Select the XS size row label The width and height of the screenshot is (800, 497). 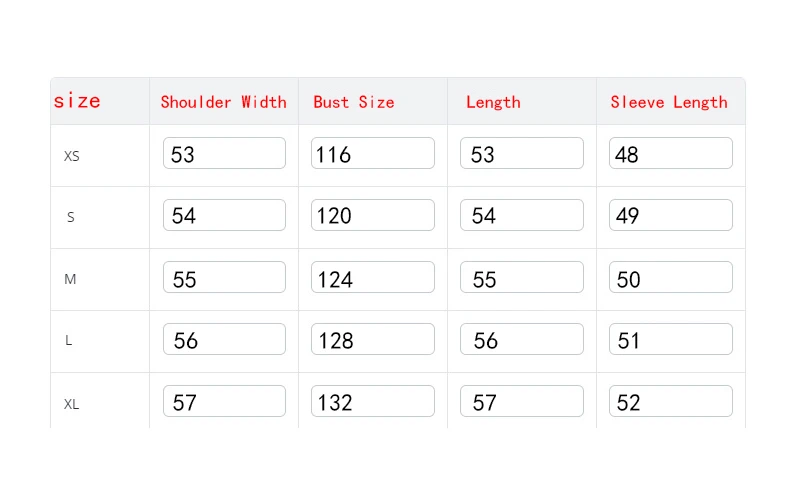(72, 156)
